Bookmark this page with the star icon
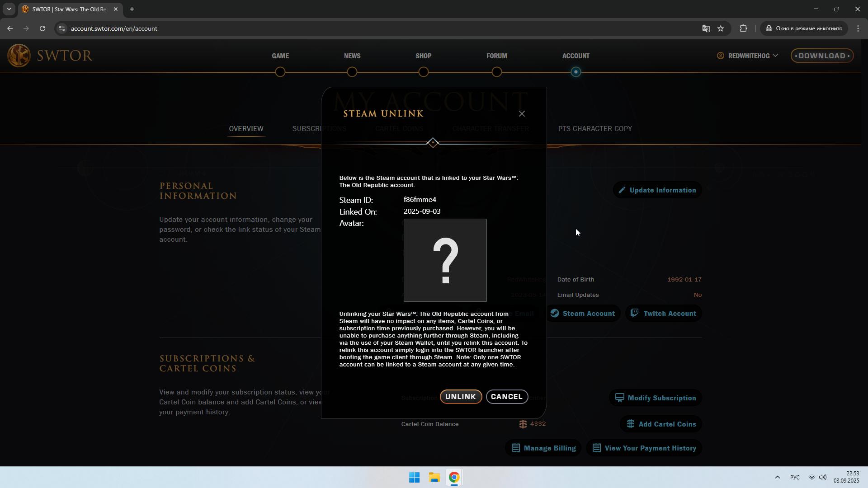Image resolution: width=868 pixels, height=488 pixels. coord(721,28)
